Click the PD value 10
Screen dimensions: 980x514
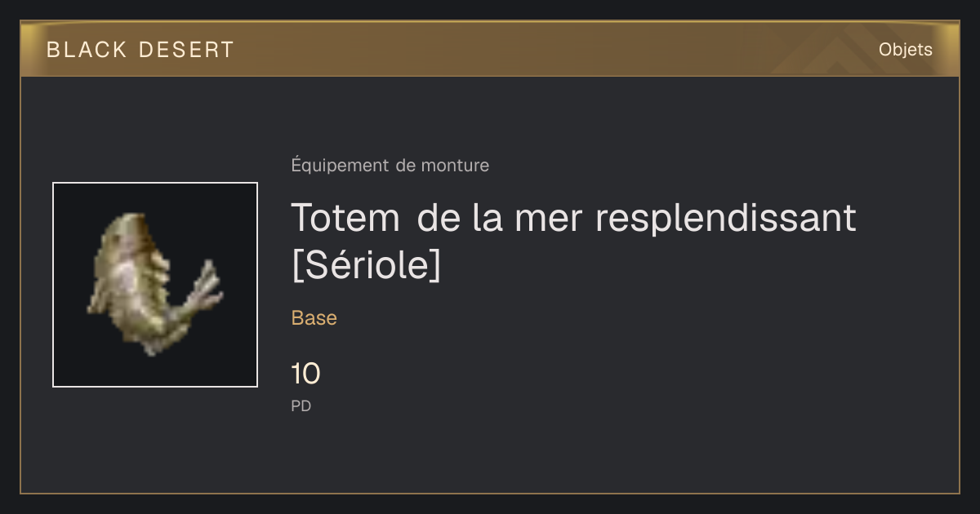[306, 374]
